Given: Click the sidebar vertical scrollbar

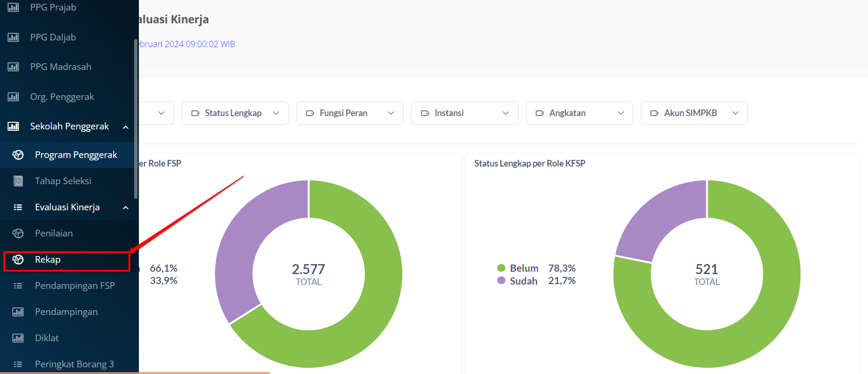Looking at the screenshot, I should pos(136,119).
